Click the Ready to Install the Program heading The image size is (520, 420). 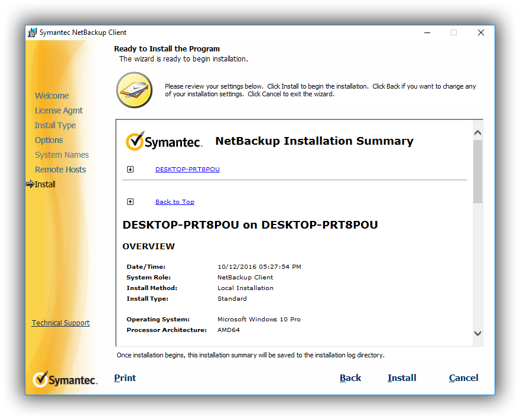click(167, 48)
